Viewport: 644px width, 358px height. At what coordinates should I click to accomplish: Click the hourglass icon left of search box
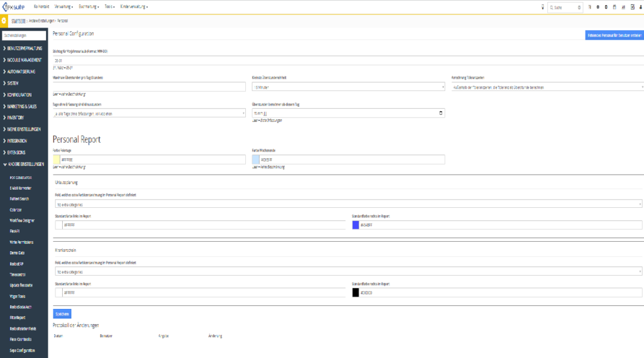(x=543, y=7)
